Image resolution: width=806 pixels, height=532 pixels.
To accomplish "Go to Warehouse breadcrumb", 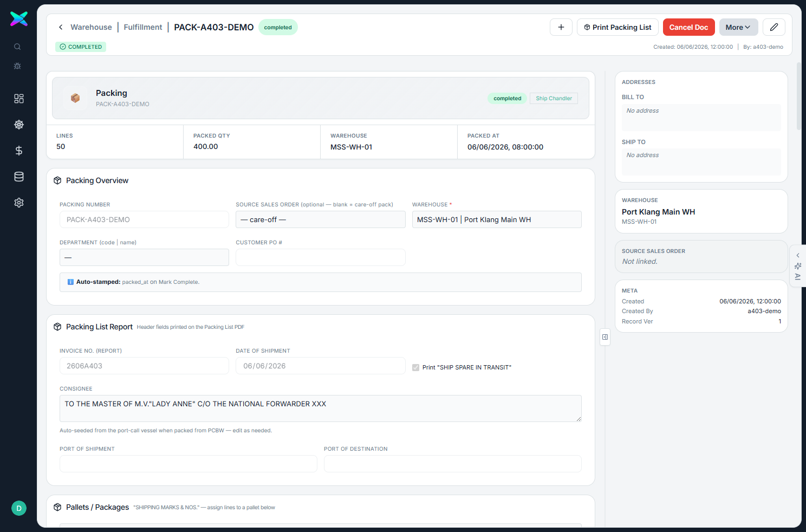I will click(x=91, y=27).
